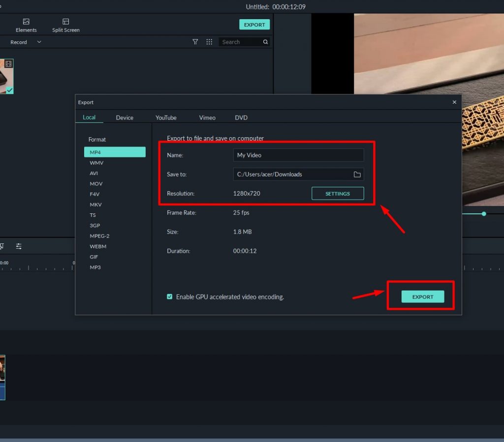Select GIF as export format

pos(94,257)
